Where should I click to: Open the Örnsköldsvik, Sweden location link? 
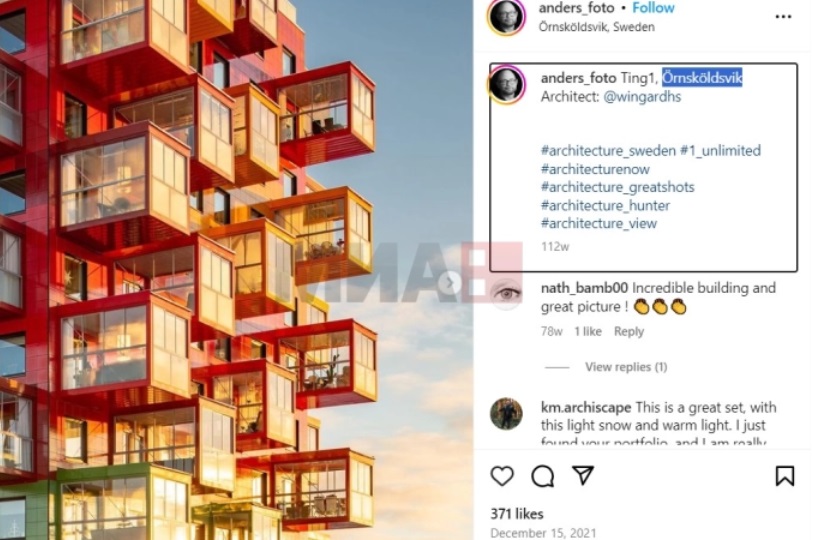click(x=596, y=27)
